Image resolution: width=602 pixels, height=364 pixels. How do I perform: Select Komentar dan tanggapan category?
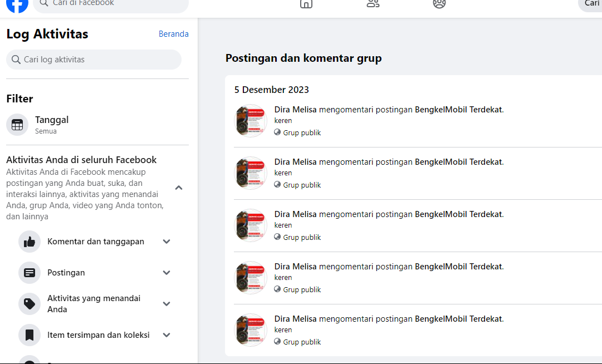[96, 242]
